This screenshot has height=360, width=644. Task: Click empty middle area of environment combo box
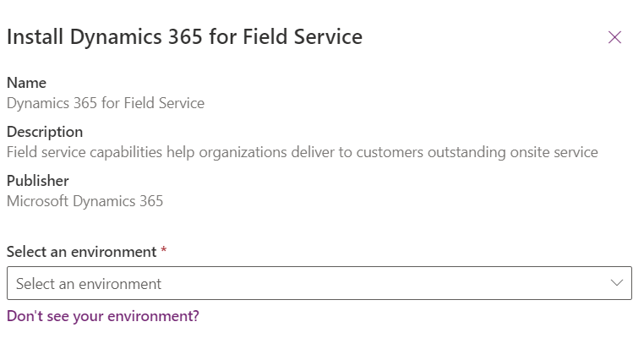380,284
